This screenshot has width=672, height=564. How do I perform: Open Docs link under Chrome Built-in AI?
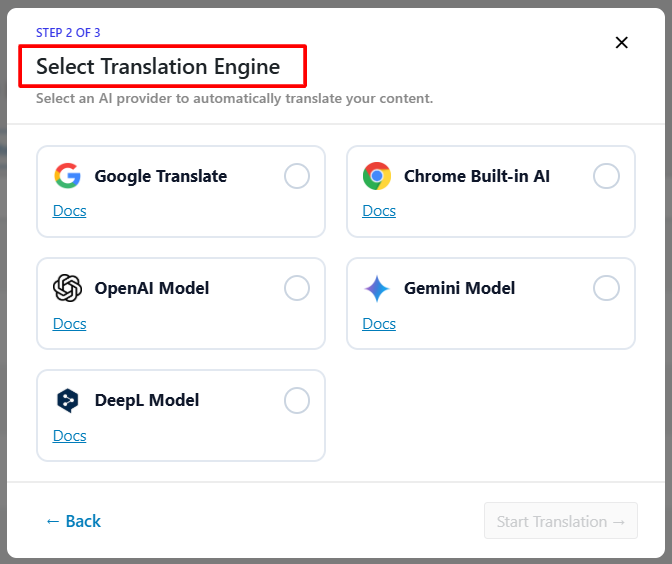pos(379,211)
